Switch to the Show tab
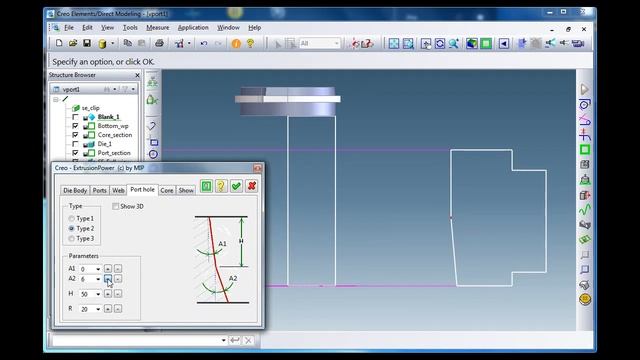The image size is (640, 360). coord(186,191)
